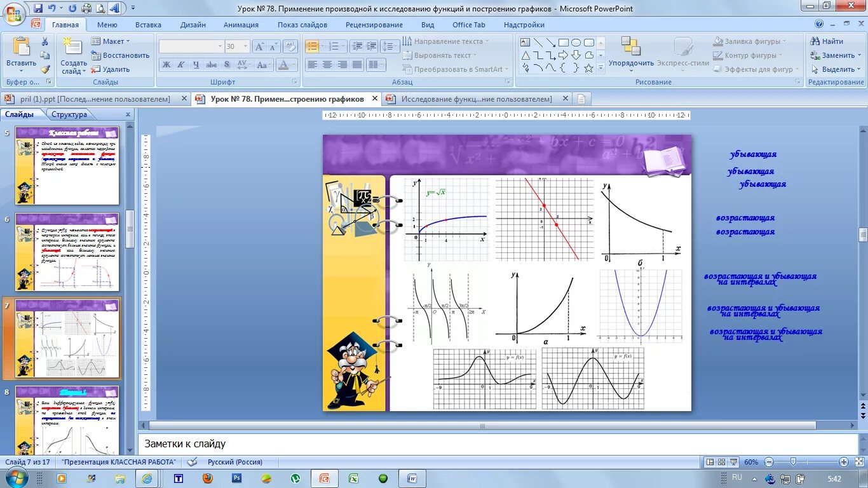The height and width of the screenshot is (488, 868).
Task: Align text right
Action: tap(342, 65)
